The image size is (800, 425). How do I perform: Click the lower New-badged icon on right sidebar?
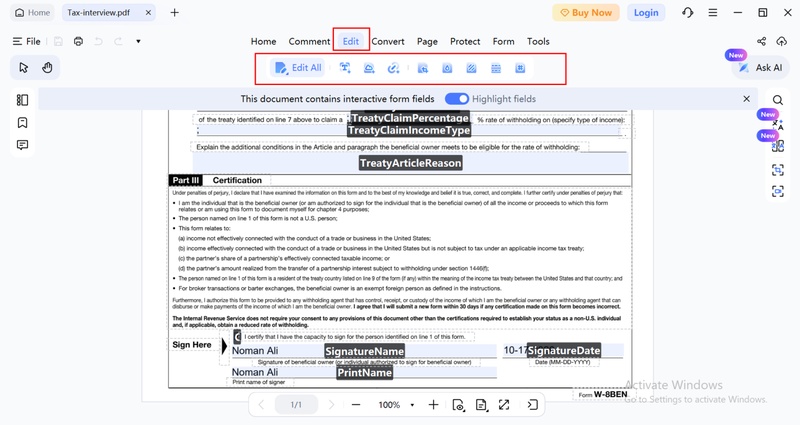click(778, 147)
